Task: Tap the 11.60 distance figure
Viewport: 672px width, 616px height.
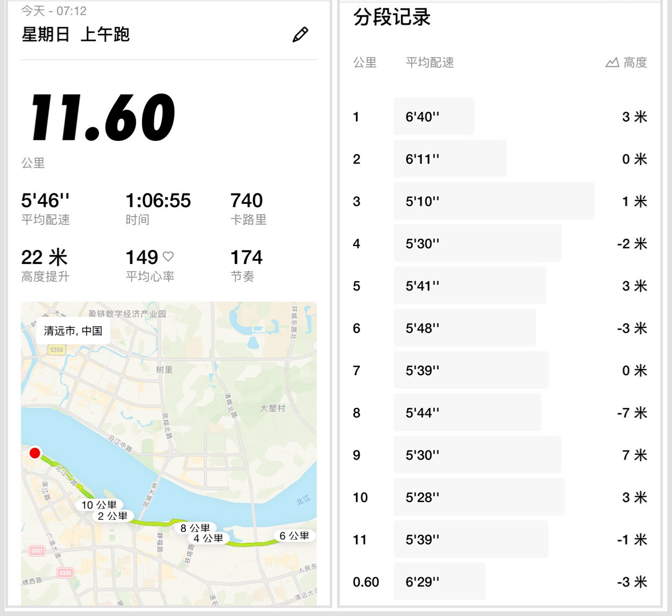Action: pos(102,117)
